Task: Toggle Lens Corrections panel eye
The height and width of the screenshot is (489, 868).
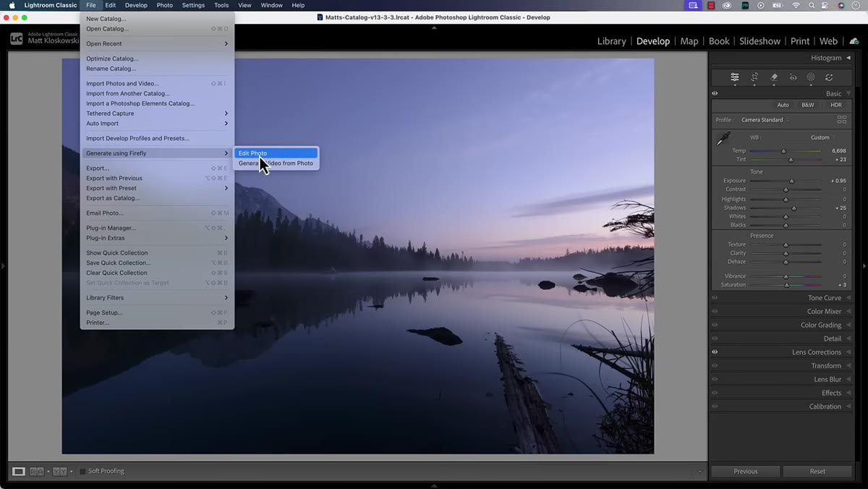Action: (715, 352)
